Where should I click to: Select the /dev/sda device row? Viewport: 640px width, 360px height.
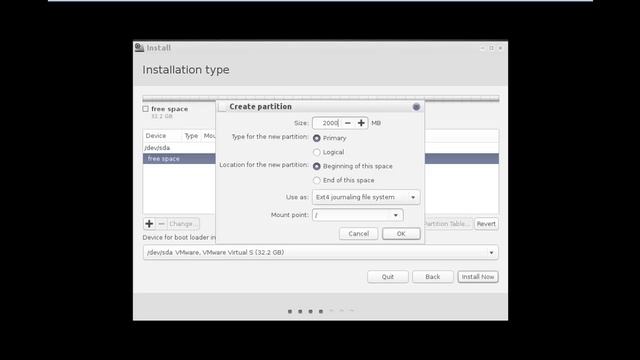(179, 148)
